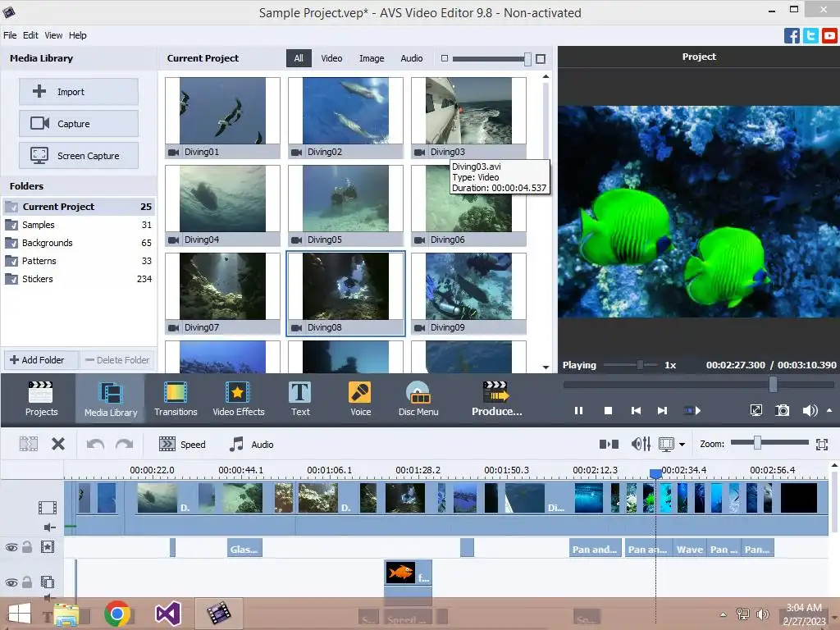Image resolution: width=840 pixels, height=630 pixels.
Task: Open the Edit menu
Action: 30,35
